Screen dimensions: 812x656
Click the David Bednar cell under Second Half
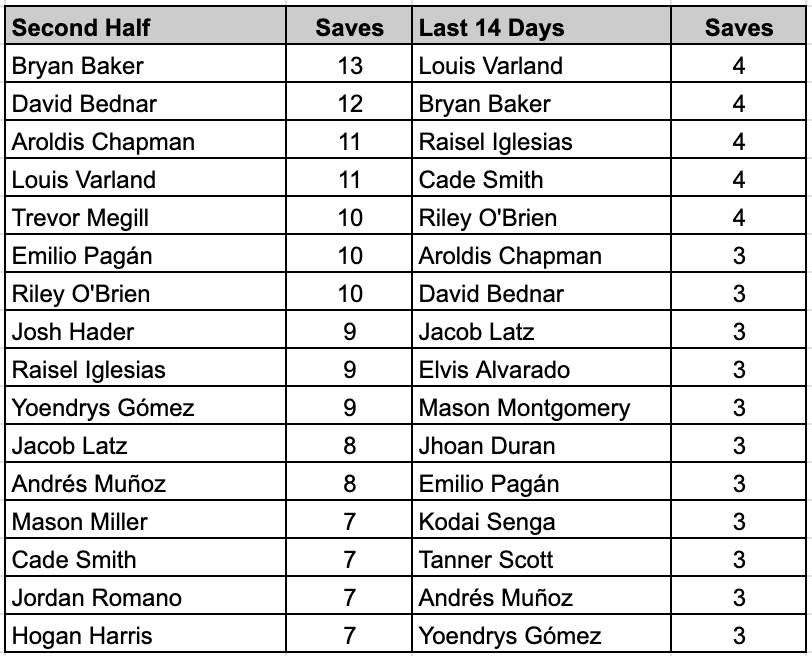[x=146, y=101]
